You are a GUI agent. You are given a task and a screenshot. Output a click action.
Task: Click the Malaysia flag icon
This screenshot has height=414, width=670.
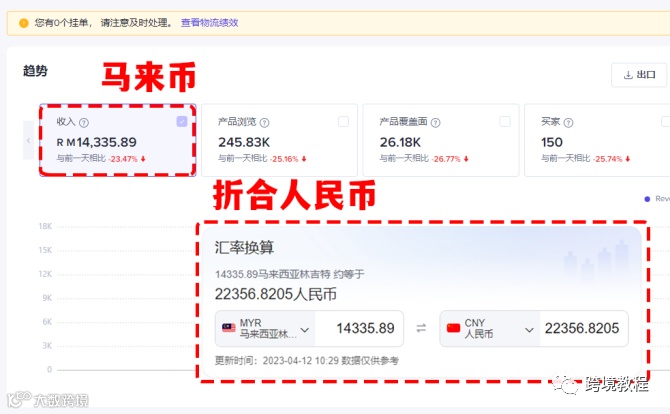(229, 328)
